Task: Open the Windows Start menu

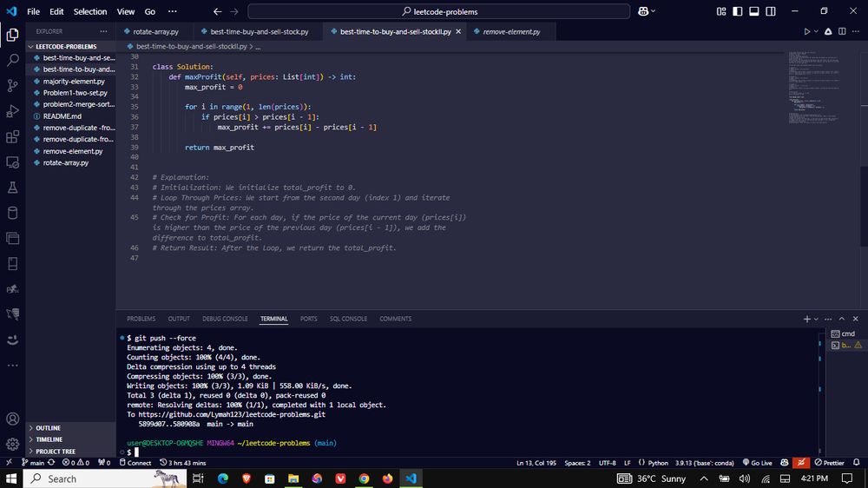Action: pos(11,478)
